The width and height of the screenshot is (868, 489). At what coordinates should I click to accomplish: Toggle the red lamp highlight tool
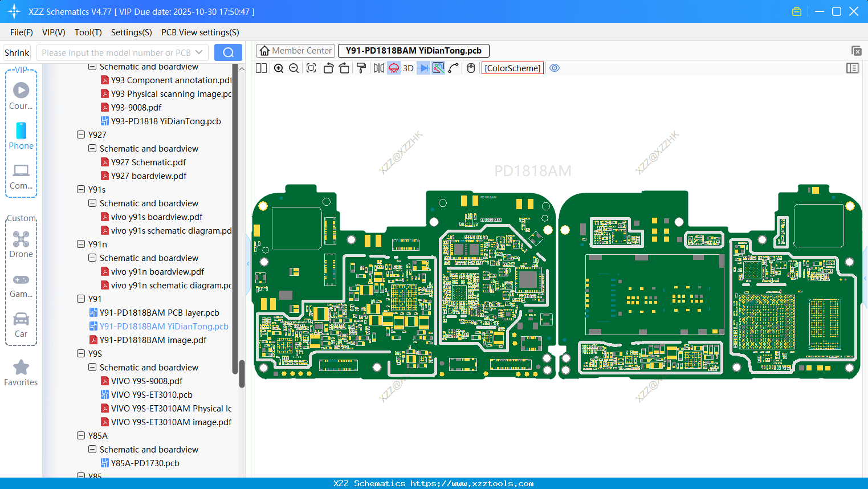[394, 68]
